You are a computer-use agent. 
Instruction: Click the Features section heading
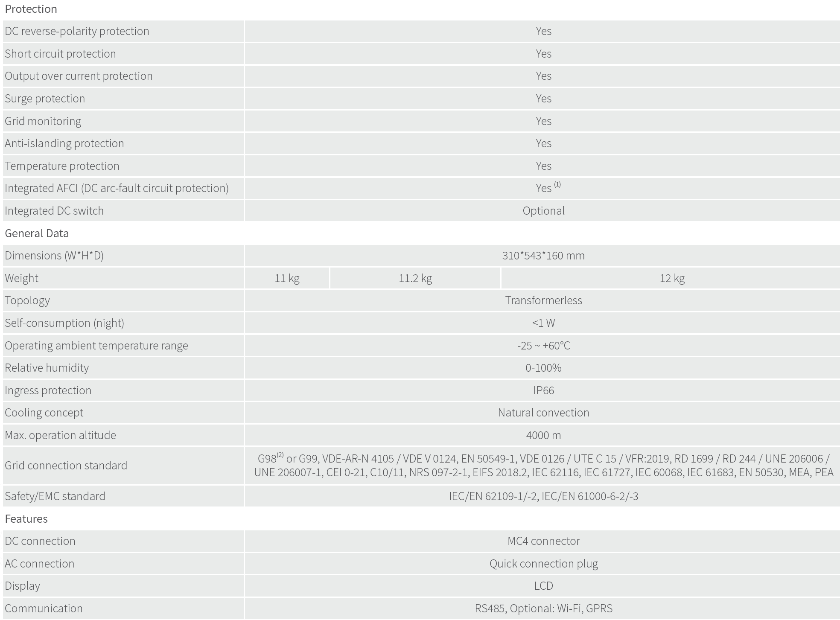26,519
